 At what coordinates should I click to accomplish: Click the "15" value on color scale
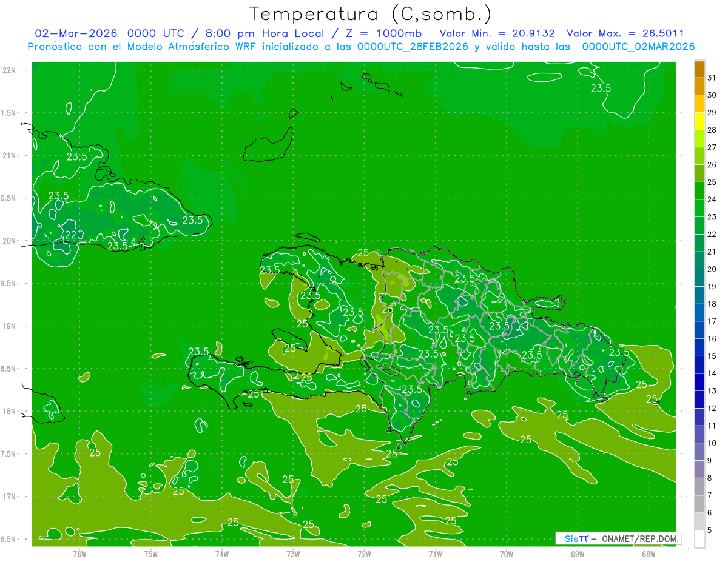pos(712,356)
